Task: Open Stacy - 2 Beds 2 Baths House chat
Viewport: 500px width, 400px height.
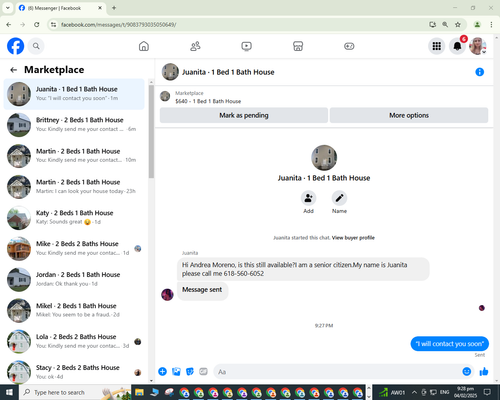Action: [74, 372]
